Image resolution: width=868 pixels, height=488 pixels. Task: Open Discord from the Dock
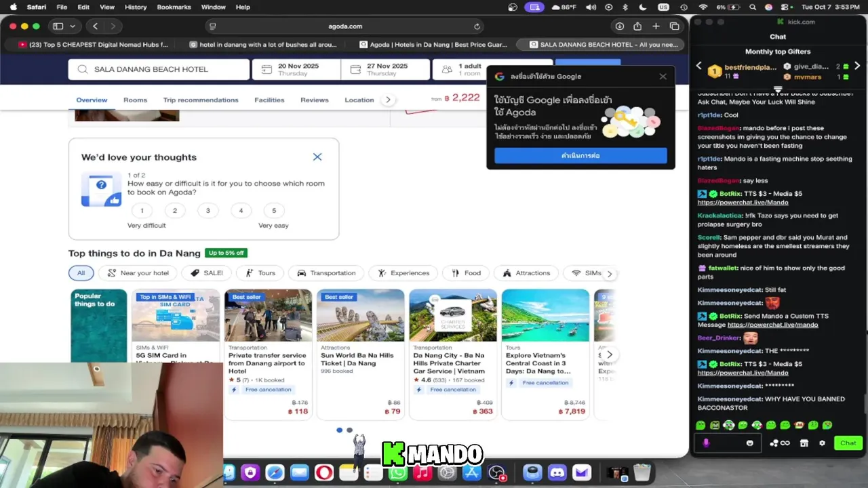tap(557, 472)
